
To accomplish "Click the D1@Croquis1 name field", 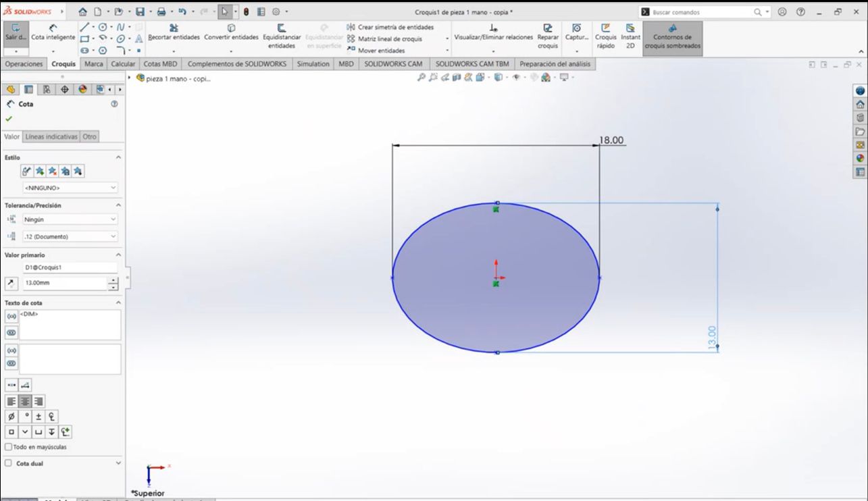I will tap(70, 267).
